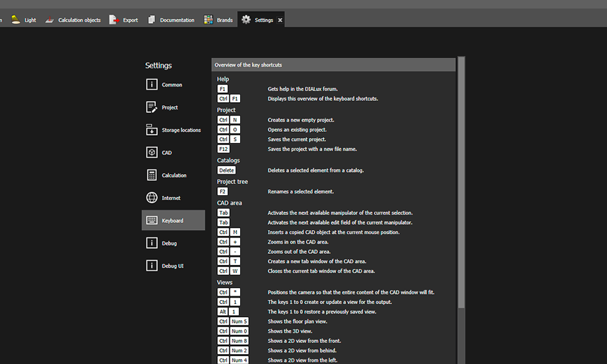The height and width of the screenshot is (364, 607).
Task: Open the Debug settings icon
Action: [x=152, y=243]
